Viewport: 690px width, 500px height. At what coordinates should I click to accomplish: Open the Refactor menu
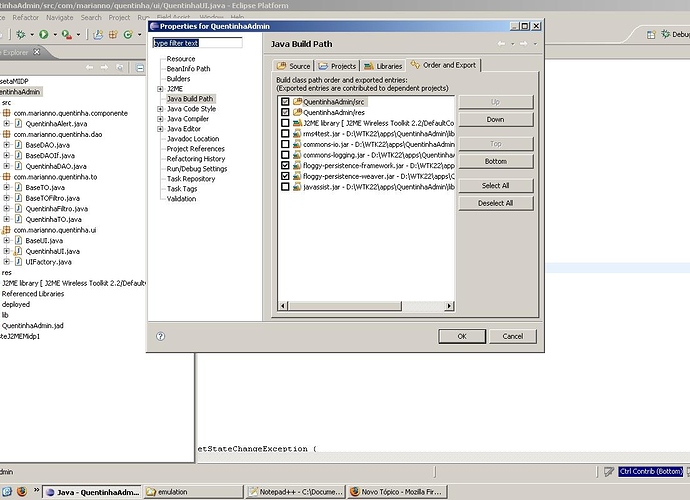coord(26,18)
